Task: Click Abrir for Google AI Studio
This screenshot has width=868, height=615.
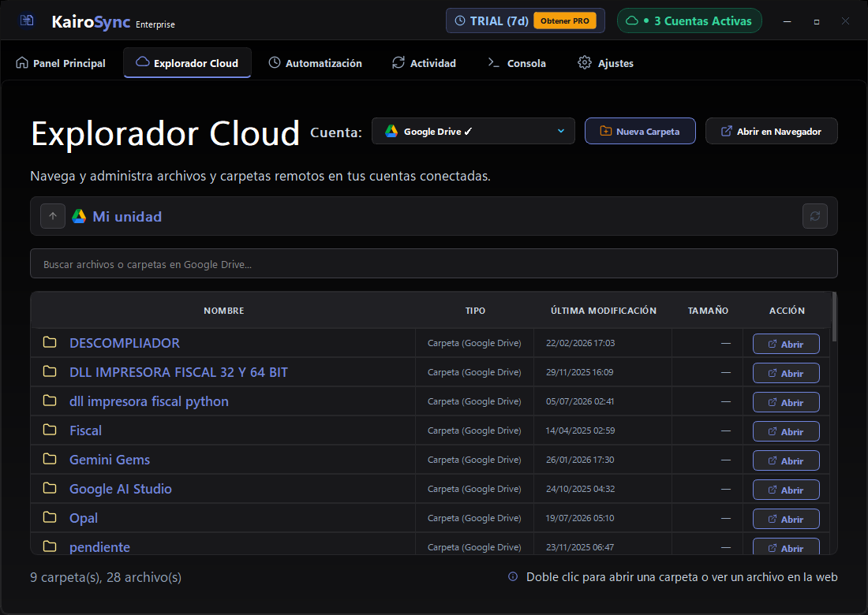Action: 786,490
